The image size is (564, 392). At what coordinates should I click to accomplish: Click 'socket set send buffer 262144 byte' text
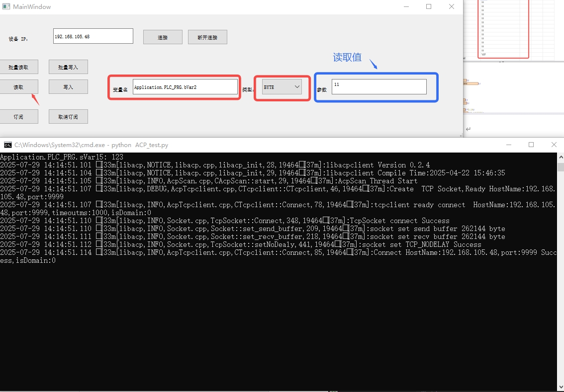pyautogui.click(x=438, y=229)
